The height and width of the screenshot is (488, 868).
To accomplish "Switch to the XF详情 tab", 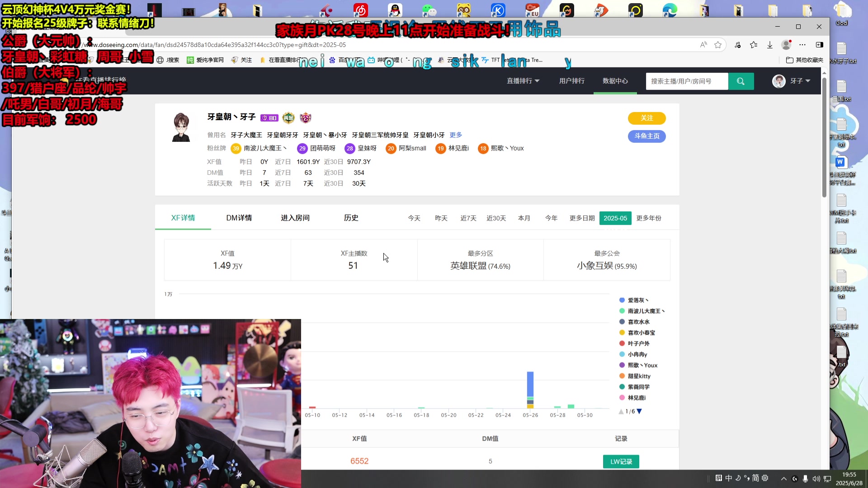I will tap(183, 218).
